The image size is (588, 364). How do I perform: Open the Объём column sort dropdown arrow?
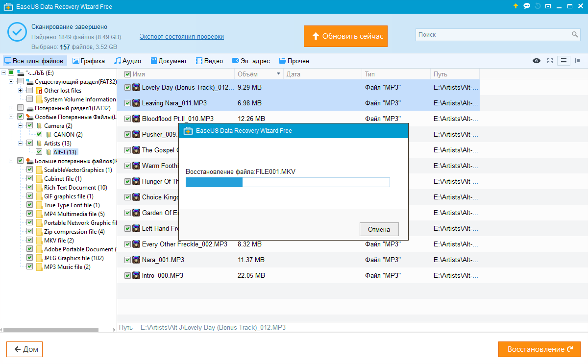click(279, 74)
